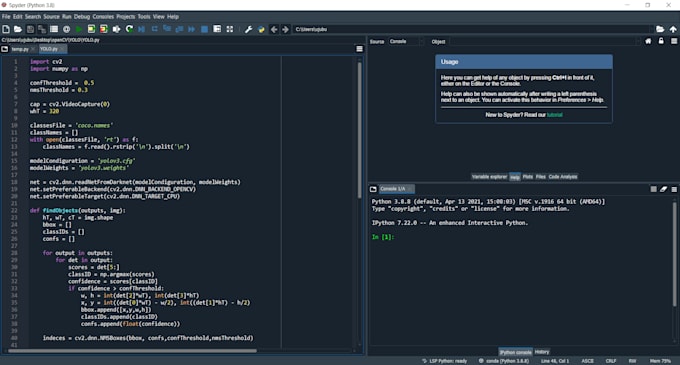Screen dimensions: 680x365
Task: Click the editor horizontal scrollbar
Action: (132, 351)
